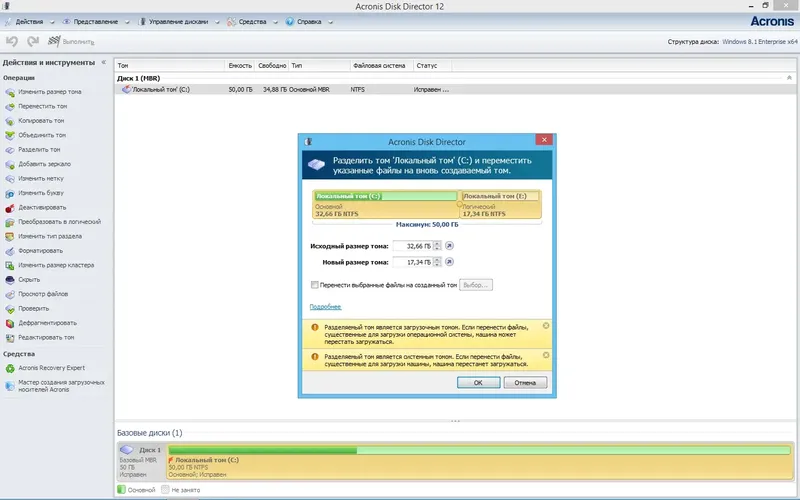Launch Acronis Recovery Expert icon
Screen dimensions: 800x500
10,368
